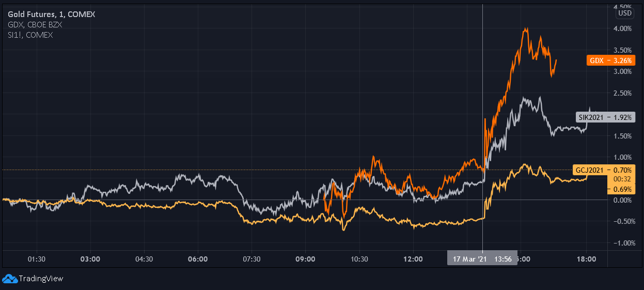Click the 2.50% price axis label

point(622,93)
